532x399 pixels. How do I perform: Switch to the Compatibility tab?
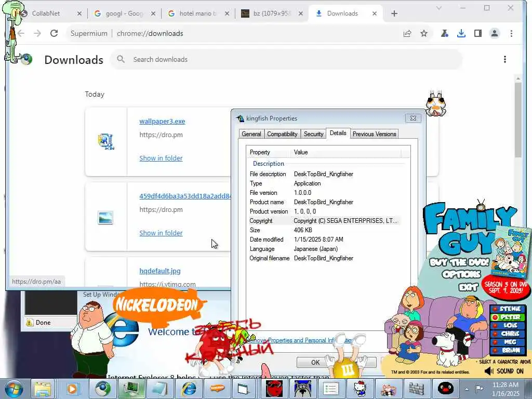click(282, 134)
